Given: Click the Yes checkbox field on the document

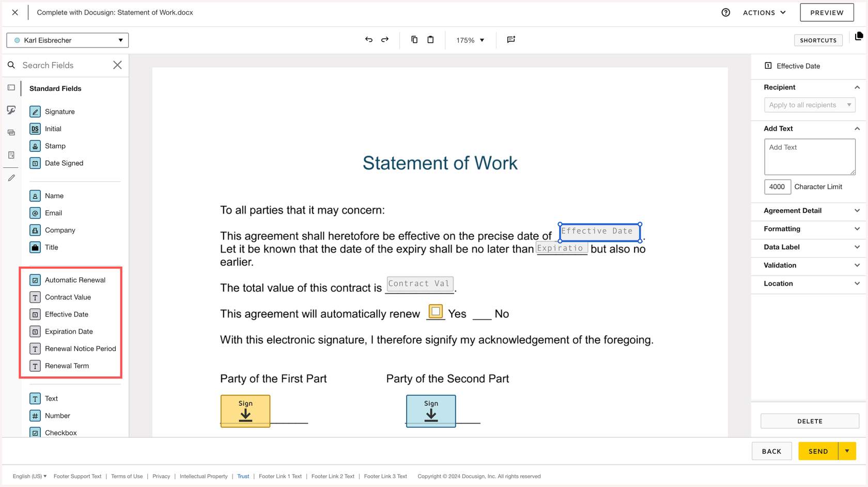Looking at the screenshot, I should pyautogui.click(x=436, y=312).
